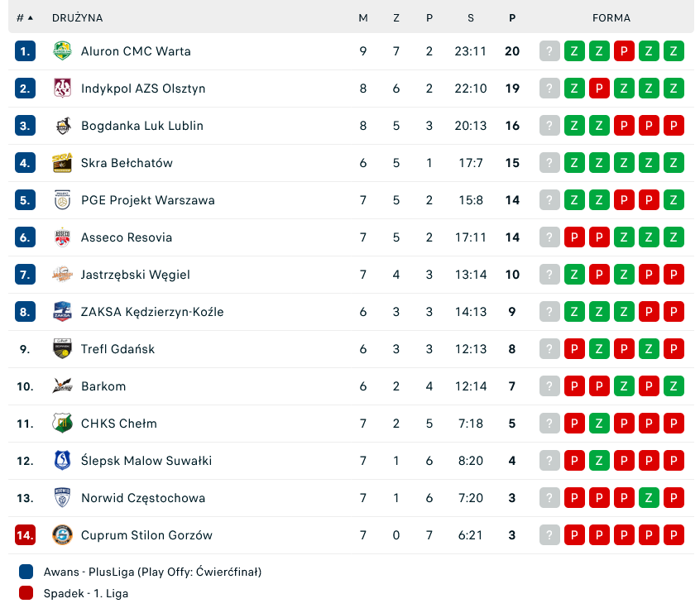The image size is (700, 613).
Task: Click the blue Awans legend color square
Action: pyautogui.click(x=26, y=572)
